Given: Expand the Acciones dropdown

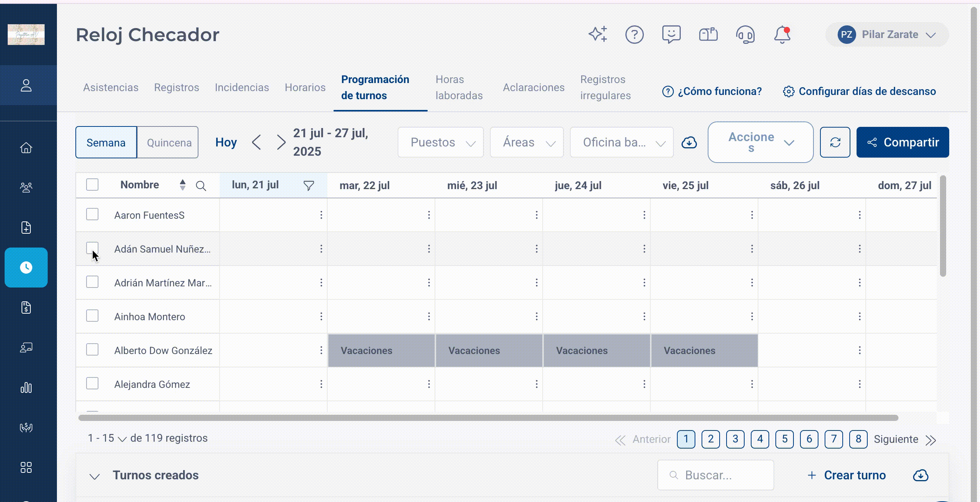Looking at the screenshot, I should point(760,142).
